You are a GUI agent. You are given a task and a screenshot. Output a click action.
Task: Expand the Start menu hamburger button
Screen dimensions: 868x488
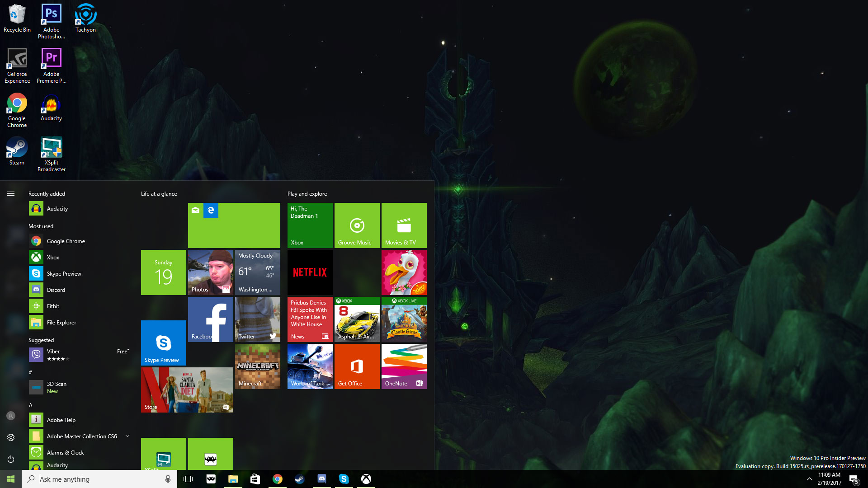tap(11, 194)
